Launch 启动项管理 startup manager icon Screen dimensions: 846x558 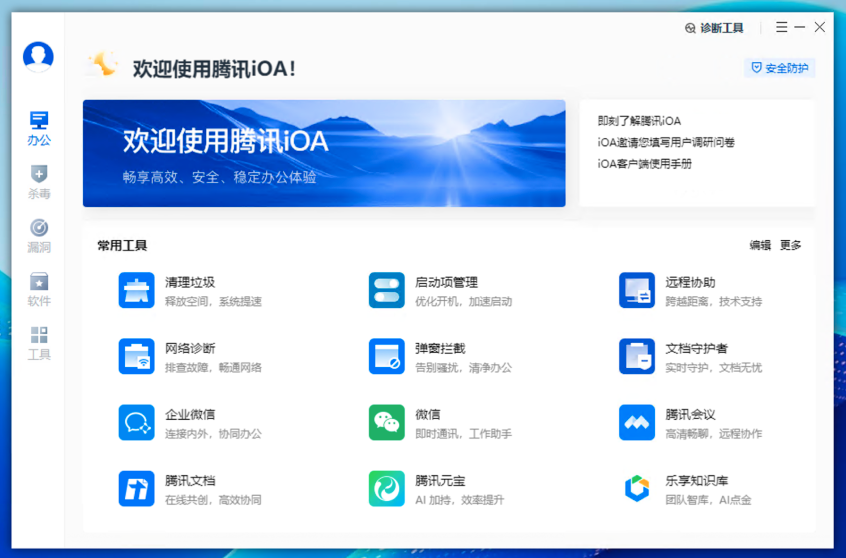[387, 291]
